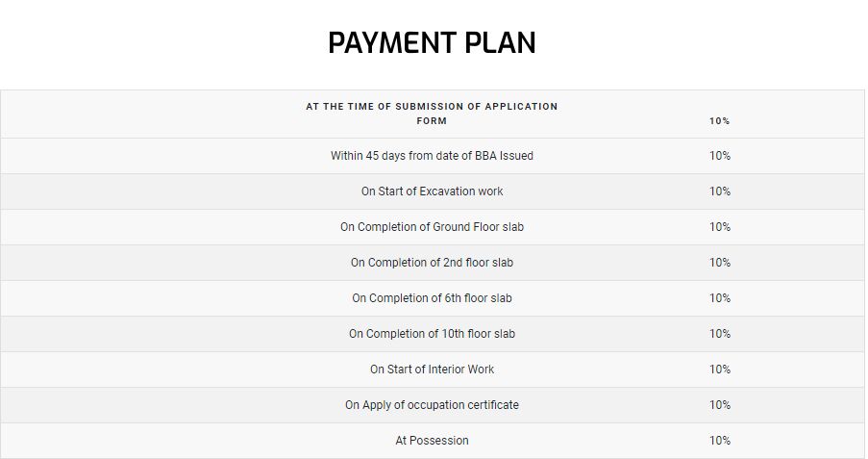Click the percentage beside Excavation work
Image resolution: width=868 pixels, height=459 pixels.
point(720,191)
